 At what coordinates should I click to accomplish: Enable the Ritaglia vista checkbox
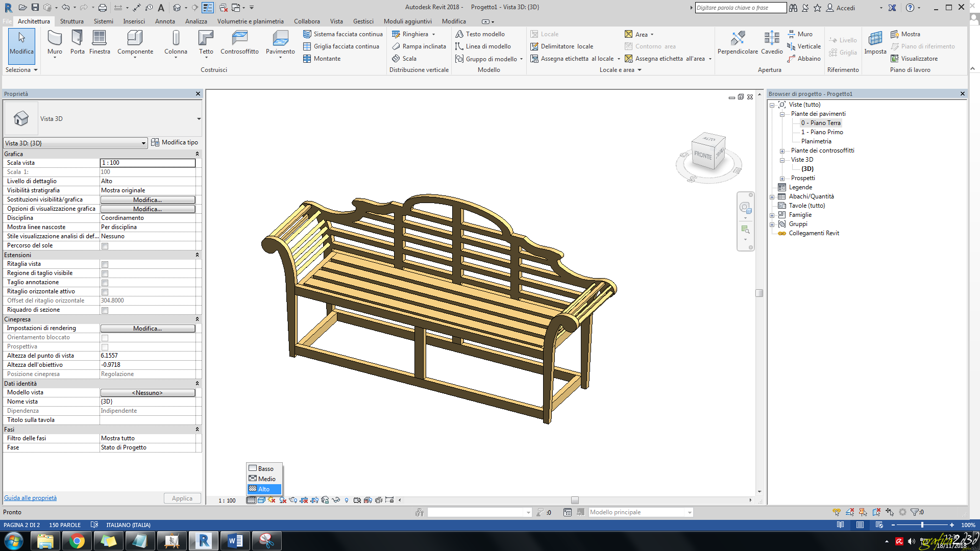coord(105,264)
